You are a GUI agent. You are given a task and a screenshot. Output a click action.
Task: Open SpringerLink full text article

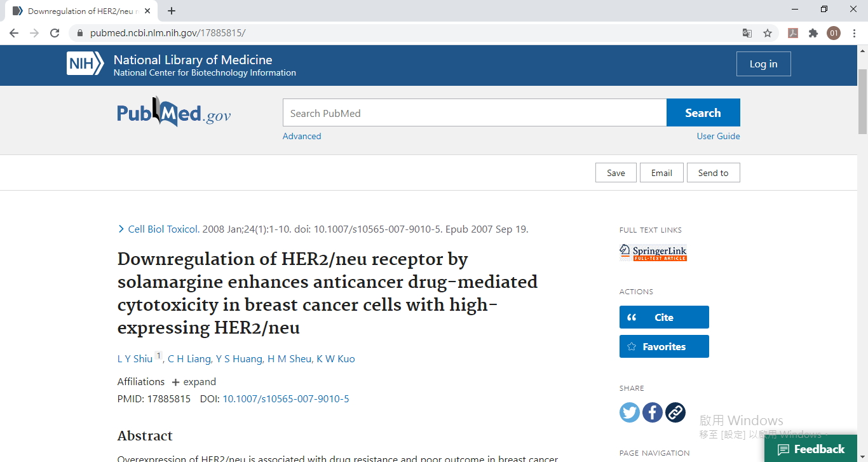pos(653,252)
